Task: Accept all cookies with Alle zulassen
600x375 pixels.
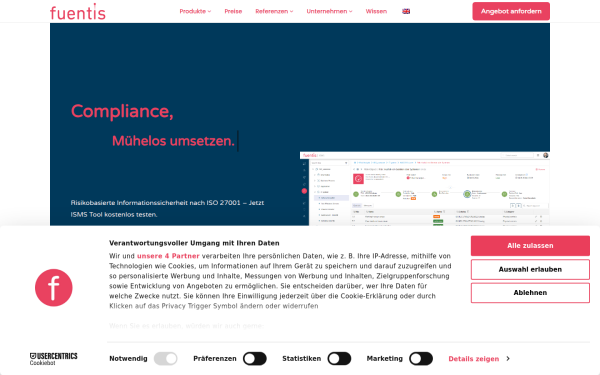Action: [530, 246]
